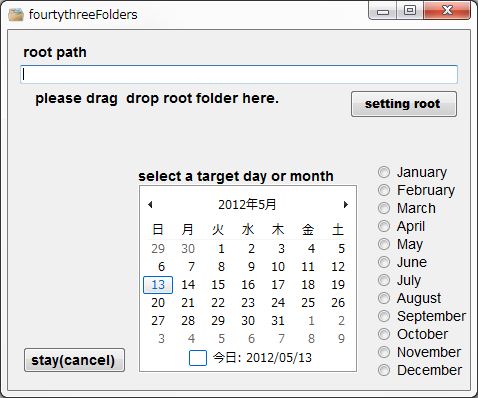478x398 pixels.
Task: Maximize the fourtythreeFolders window
Action: [x=410, y=10]
